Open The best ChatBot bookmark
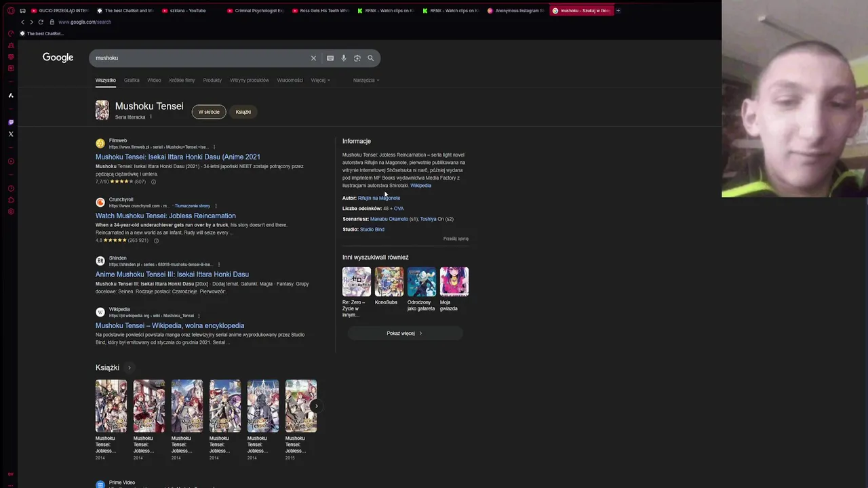The height and width of the screenshot is (488, 868). coord(42,34)
